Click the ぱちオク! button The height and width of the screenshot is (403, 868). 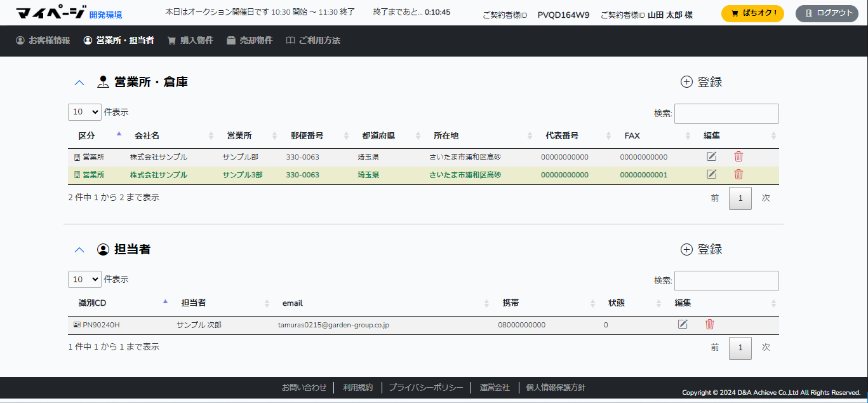click(x=752, y=13)
